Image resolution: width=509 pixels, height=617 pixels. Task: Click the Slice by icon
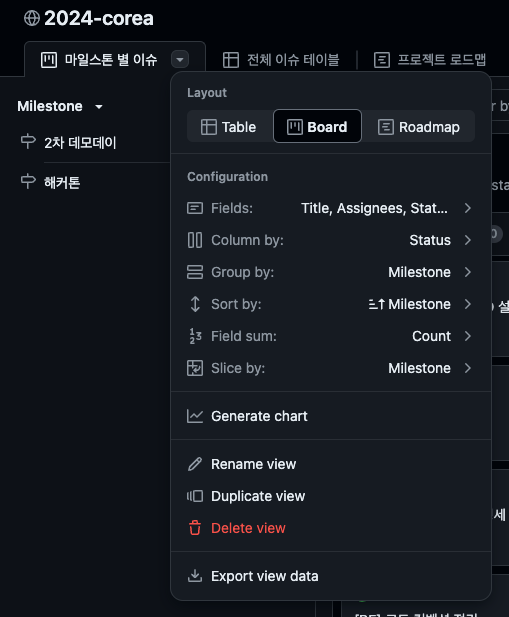pyautogui.click(x=195, y=368)
